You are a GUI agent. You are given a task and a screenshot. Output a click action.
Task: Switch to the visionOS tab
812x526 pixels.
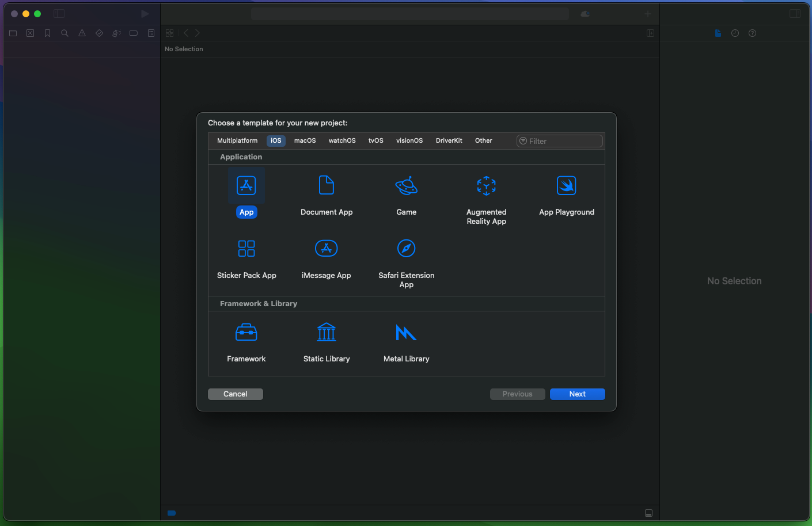(409, 140)
